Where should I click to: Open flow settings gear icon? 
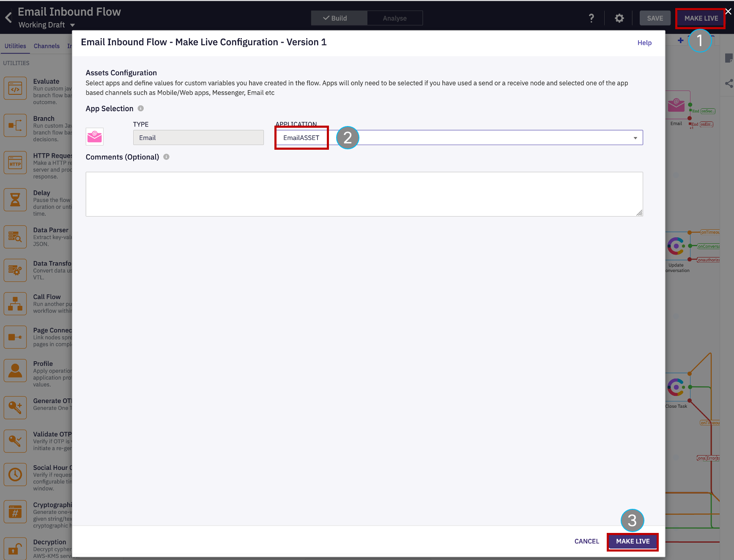click(619, 18)
